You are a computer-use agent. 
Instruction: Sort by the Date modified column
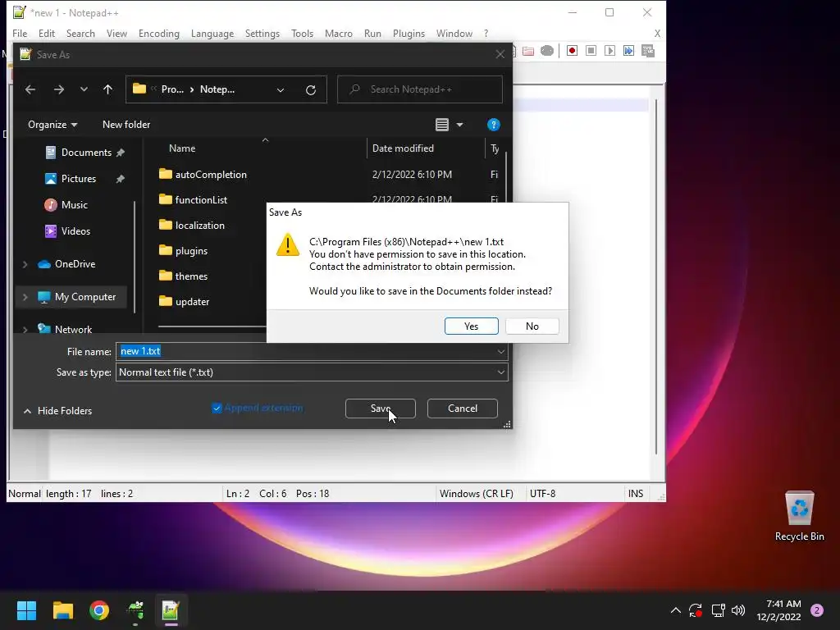tap(403, 148)
